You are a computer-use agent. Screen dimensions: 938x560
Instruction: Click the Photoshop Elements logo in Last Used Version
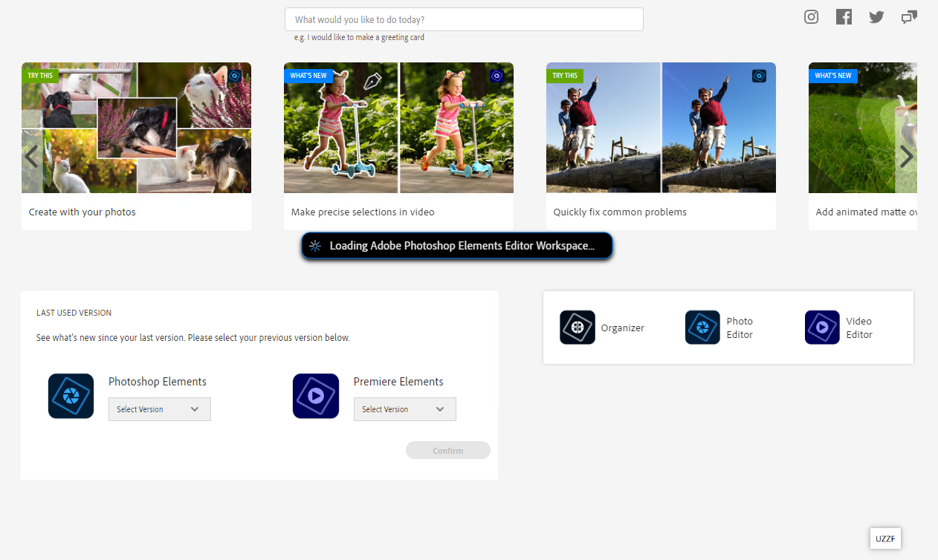click(71, 396)
